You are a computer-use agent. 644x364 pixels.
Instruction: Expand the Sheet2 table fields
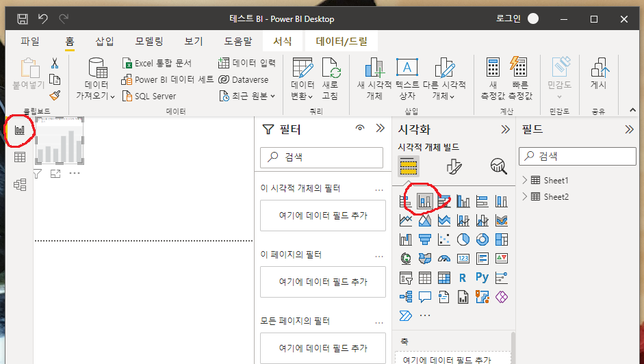pyautogui.click(x=524, y=196)
